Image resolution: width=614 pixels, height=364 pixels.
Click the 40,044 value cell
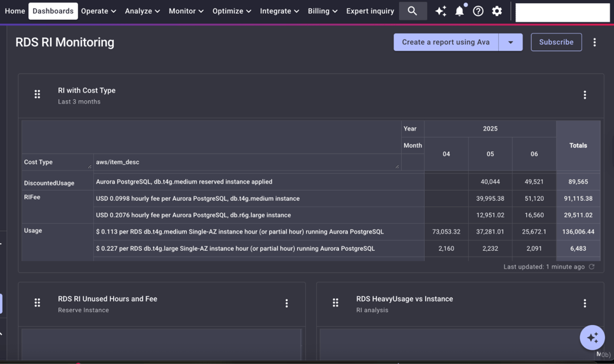[490, 182]
